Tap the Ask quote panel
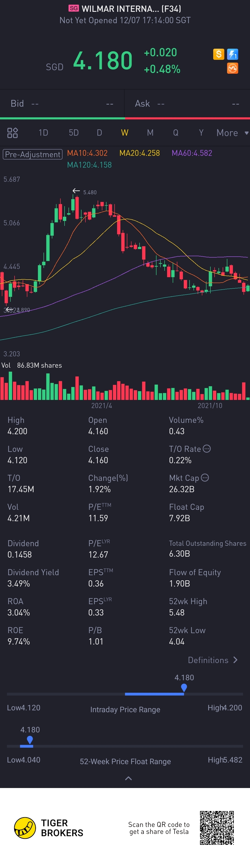 [x=187, y=103]
